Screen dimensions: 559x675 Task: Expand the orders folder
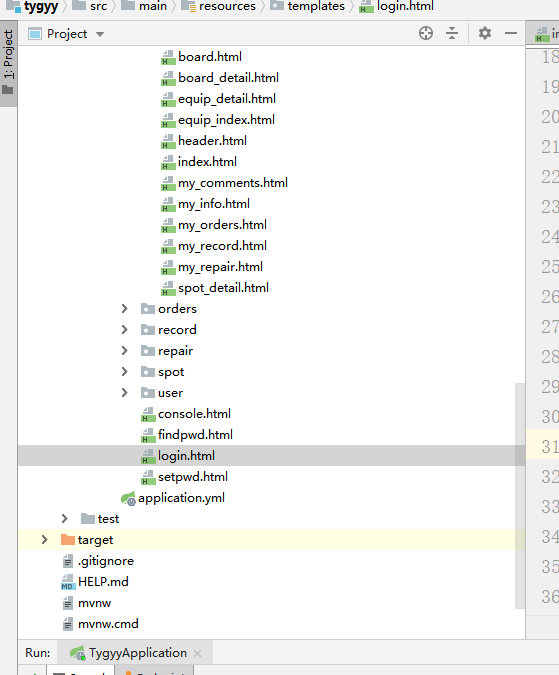point(124,309)
